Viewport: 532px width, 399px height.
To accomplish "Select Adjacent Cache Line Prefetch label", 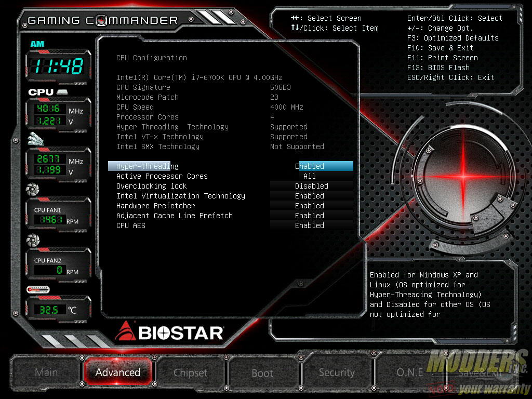I will [175, 216].
